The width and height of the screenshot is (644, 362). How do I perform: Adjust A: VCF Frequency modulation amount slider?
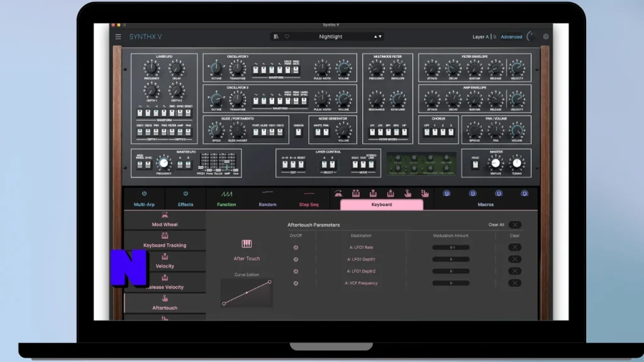[450, 283]
